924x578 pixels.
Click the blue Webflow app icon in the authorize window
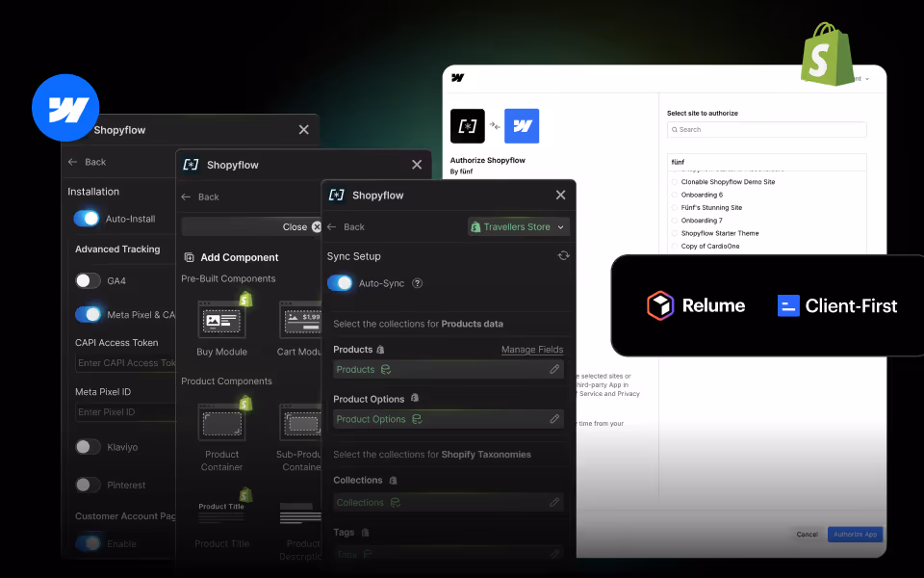coord(522,125)
